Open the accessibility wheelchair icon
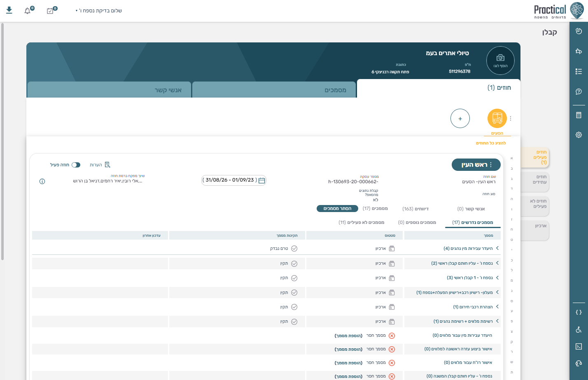 [x=579, y=329]
